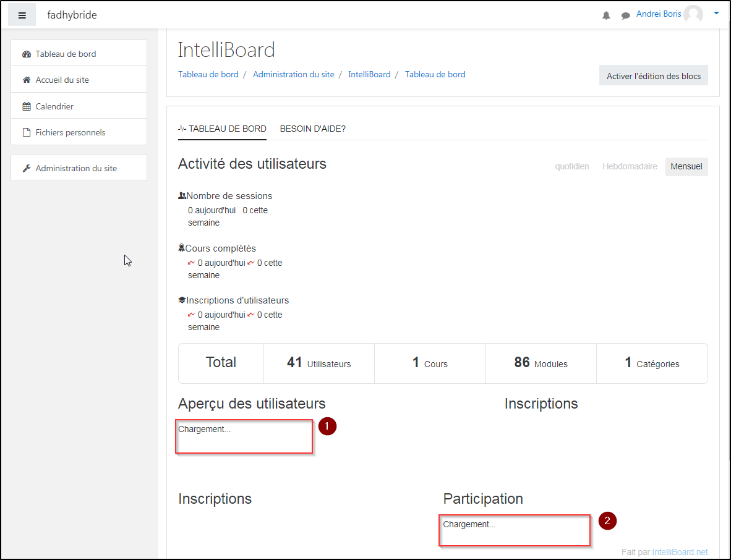Image resolution: width=731 pixels, height=560 pixels.
Task: Click the fadhybride site name
Action: click(x=72, y=15)
